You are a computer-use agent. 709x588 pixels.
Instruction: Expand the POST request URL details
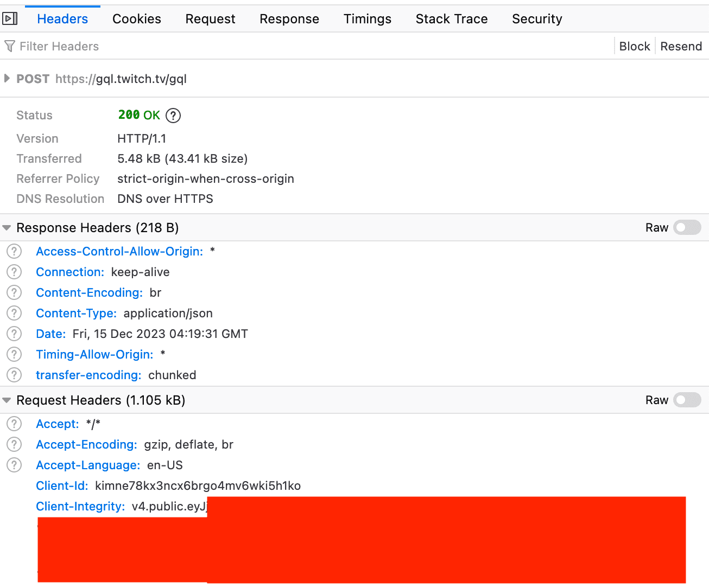[x=7, y=79]
